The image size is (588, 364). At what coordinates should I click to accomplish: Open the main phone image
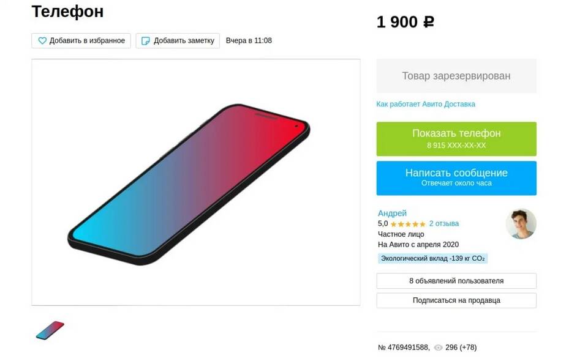click(x=196, y=182)
